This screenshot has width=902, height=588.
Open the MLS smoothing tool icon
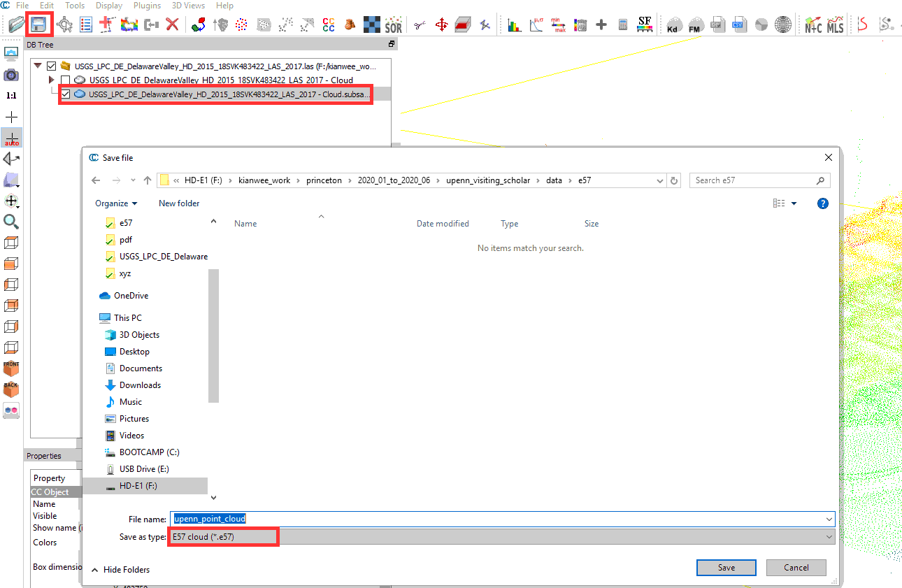click(835, 26)
